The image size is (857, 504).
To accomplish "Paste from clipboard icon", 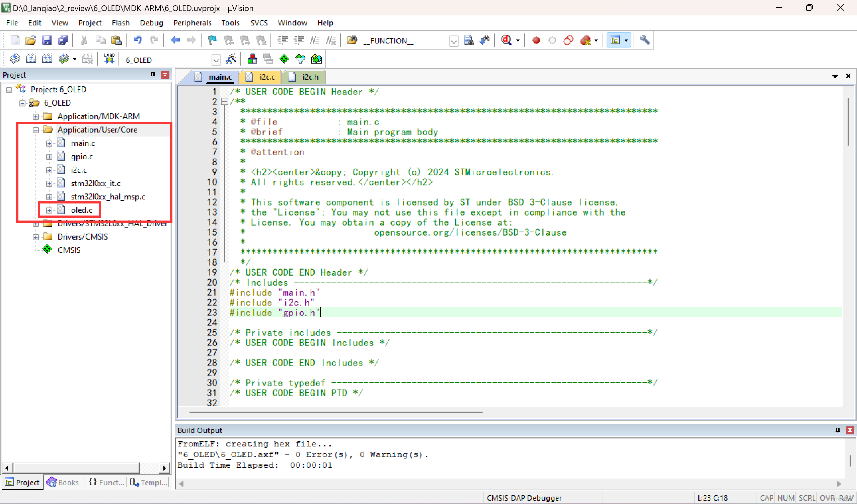I will click(x=116, y=40).
